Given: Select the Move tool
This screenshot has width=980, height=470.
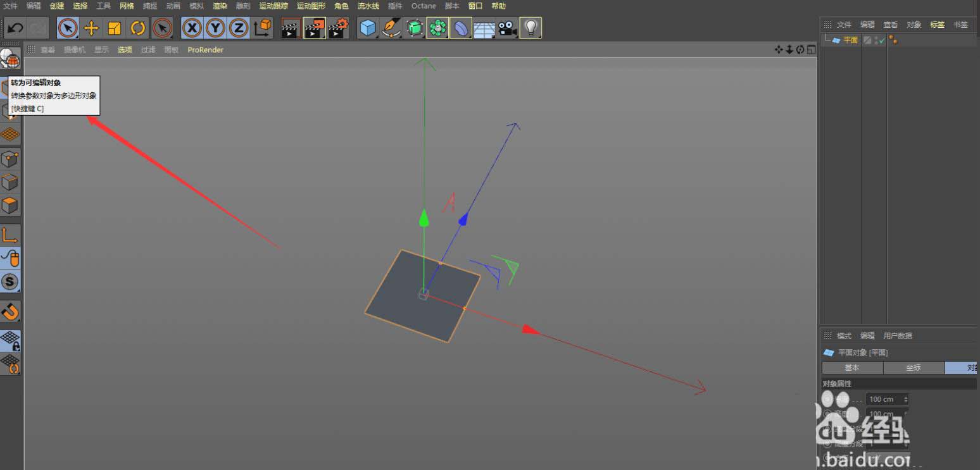Looking at the screenshot, I should (91, 28).
